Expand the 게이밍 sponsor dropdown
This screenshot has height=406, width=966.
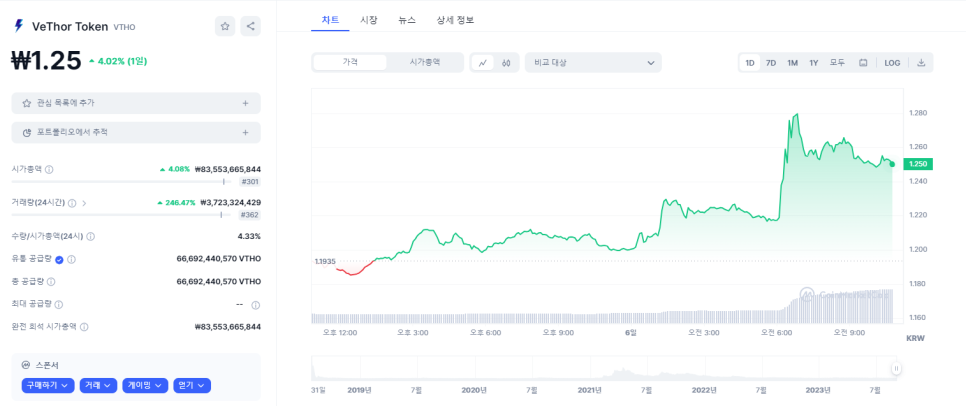145,385
